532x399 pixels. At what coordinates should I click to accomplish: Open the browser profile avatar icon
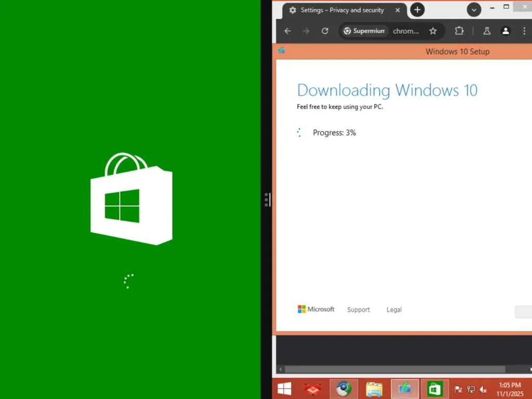[x=506, y=31]
